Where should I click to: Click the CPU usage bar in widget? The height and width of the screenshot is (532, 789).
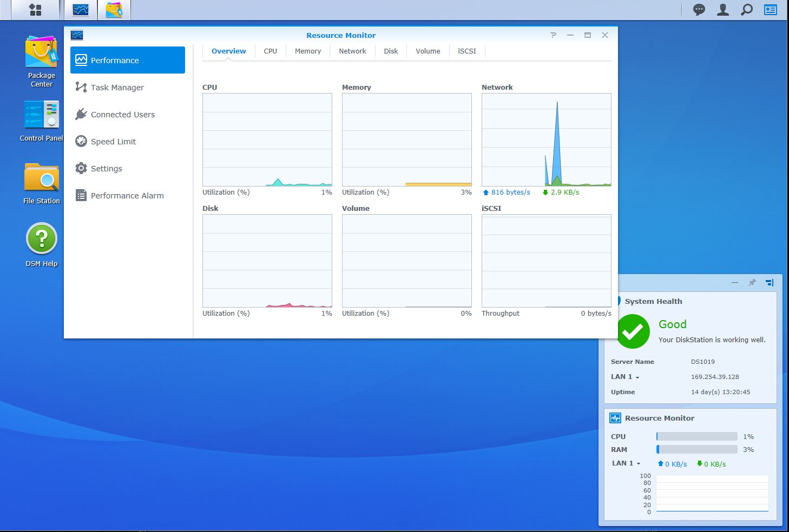tap(696, 436)
